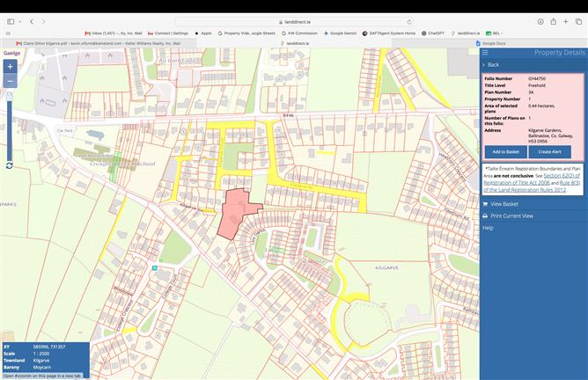This screenshot has height=380, width=588.
Task: Click the map refresh arrows icon
Action: tap(10, 165)
